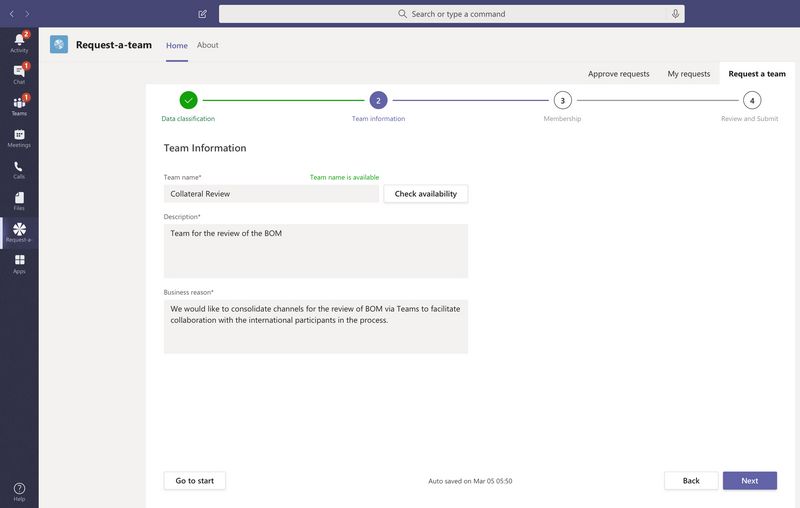Viewport: 800px width, 508px height.
Task: Click Check availability button
Action: 425,194
